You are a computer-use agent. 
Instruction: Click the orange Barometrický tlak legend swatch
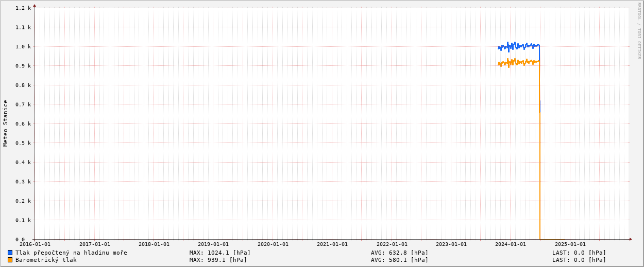[x=10, y=260]
